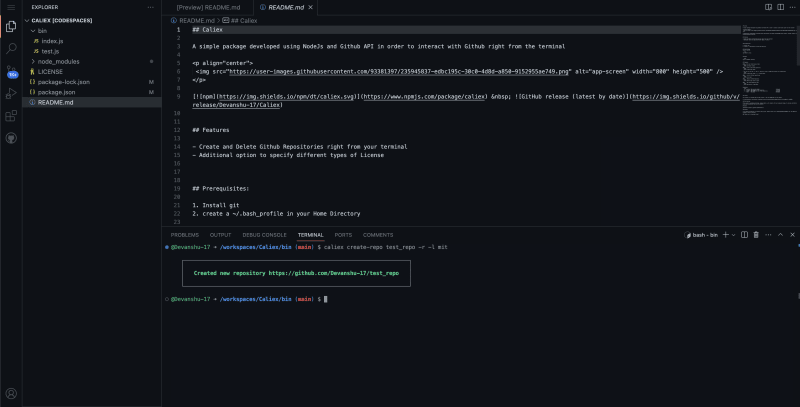The width and height of the screenshot is (800, 407).
Task: Click the '## Features' heading line
Action: [x=211, y=130]
